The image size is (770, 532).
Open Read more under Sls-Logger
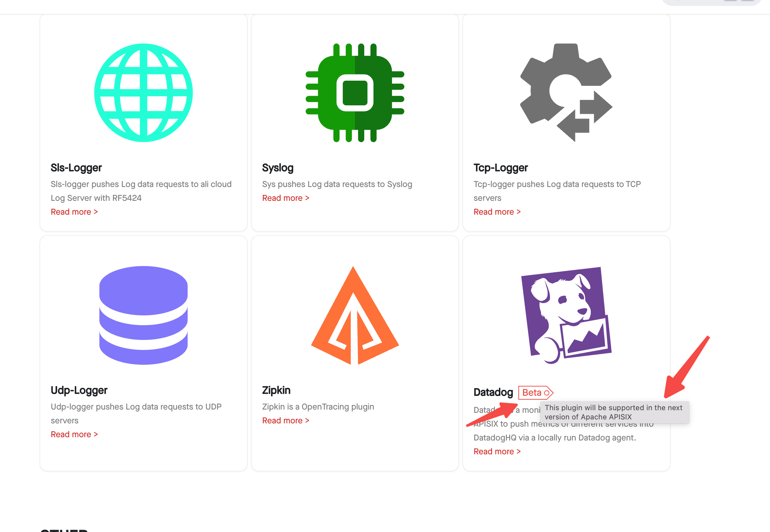[74, 212]
